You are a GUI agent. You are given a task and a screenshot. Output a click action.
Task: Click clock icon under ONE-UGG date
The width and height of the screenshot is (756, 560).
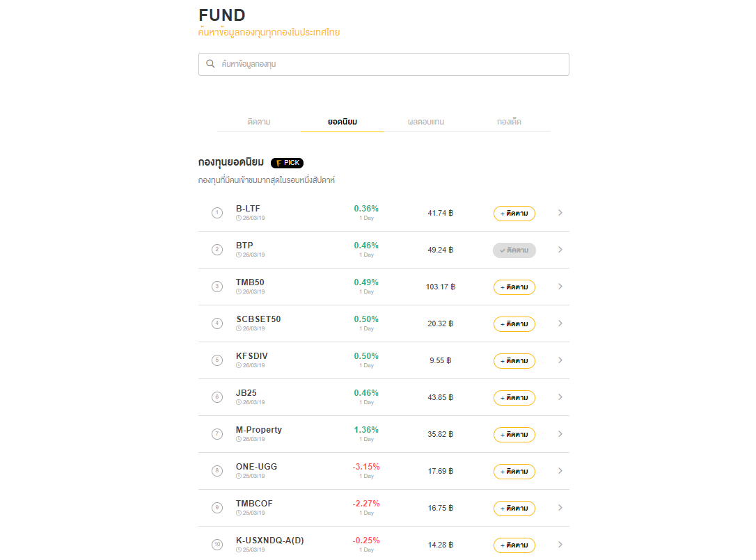point(238,476)
